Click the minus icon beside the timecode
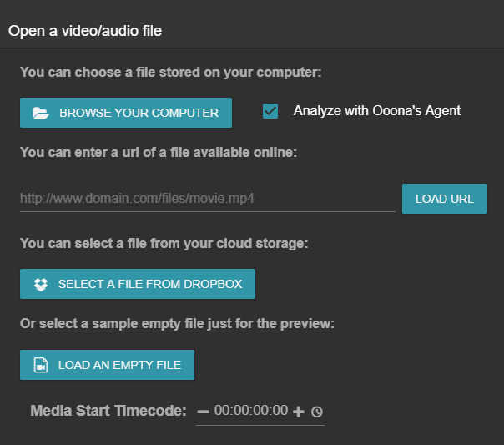Viewport: 504px width, 445px height. [203, 412]
